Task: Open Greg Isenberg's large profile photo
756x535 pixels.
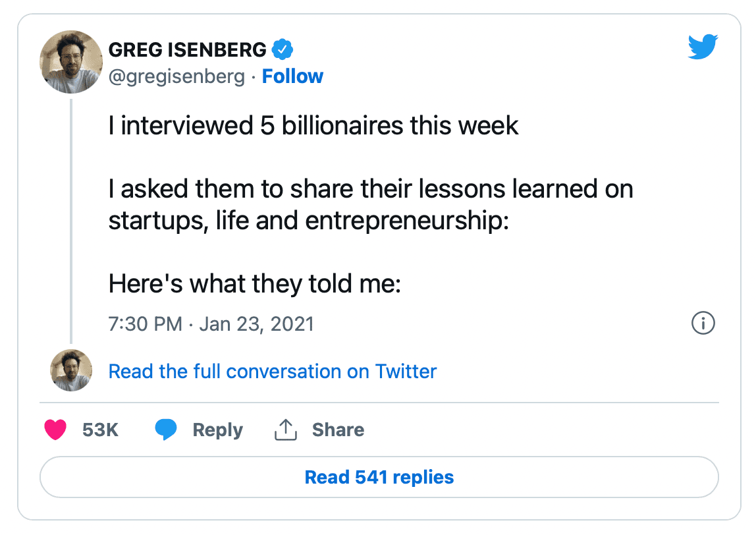Action: pyautogui.click(x=71, y=62)
